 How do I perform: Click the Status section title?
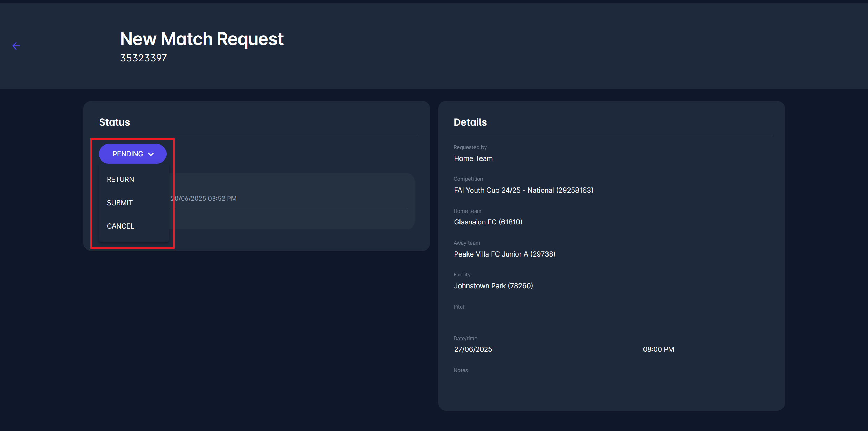pyautogui.click(x=114, y=122)
